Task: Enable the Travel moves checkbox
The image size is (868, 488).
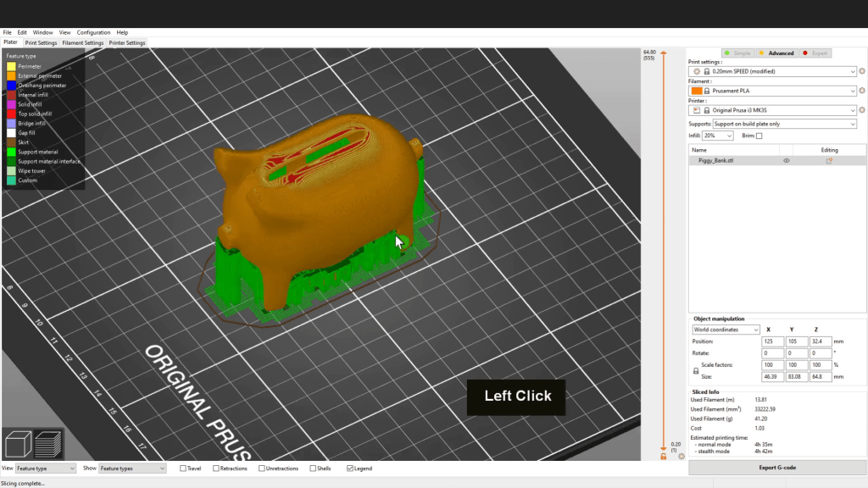Action: [x=183, y=469]
